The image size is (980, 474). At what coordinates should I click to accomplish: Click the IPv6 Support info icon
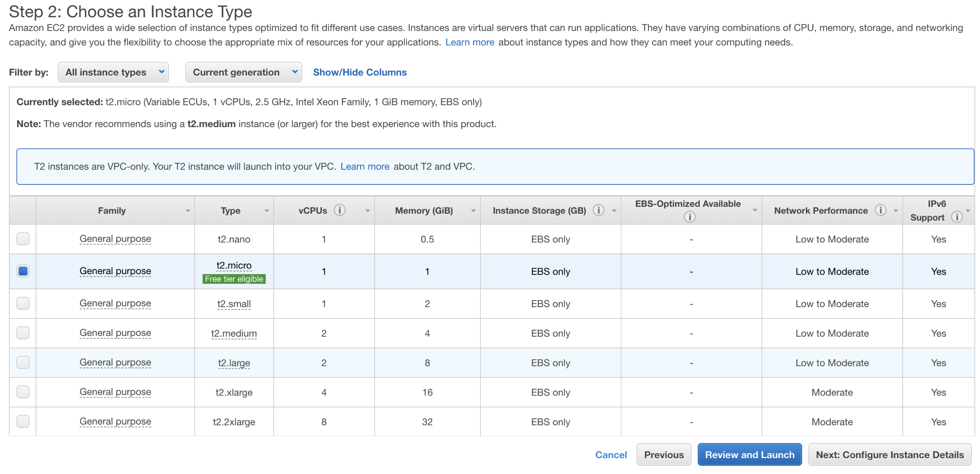(957, 217)
